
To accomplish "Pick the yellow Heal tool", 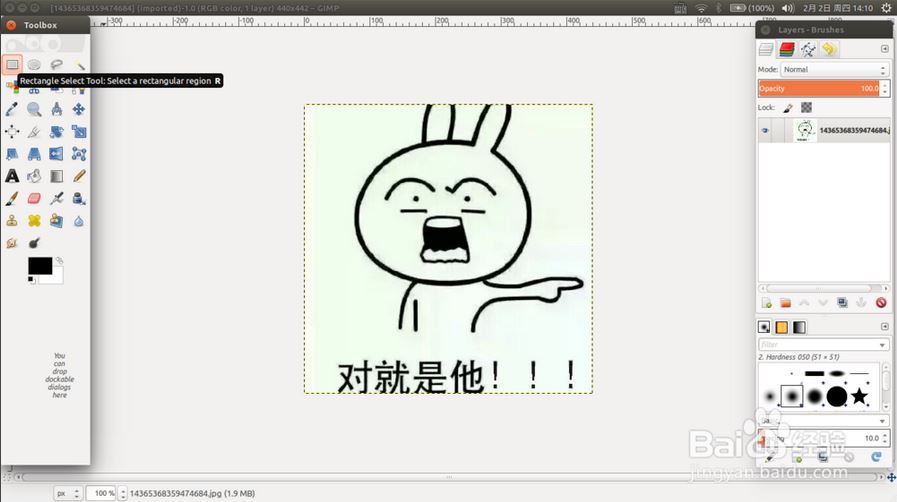I will point(34,221).
